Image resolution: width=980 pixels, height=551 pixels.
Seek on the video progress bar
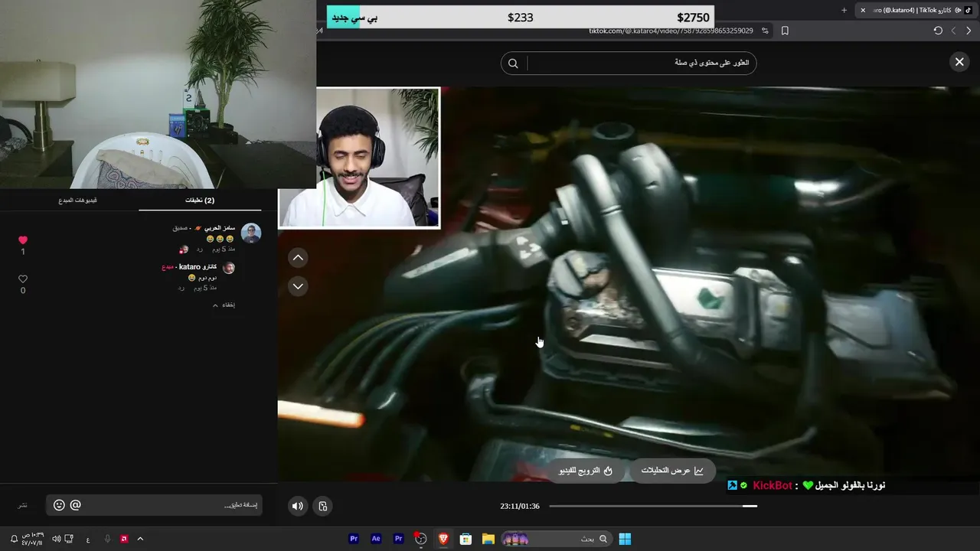point(653,506)
